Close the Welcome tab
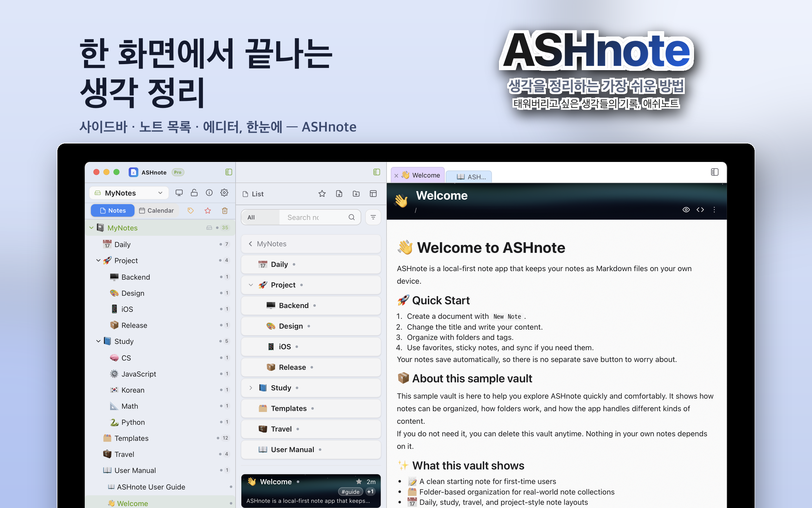Viewport: 812px width, 508px height. coord(396,175)
